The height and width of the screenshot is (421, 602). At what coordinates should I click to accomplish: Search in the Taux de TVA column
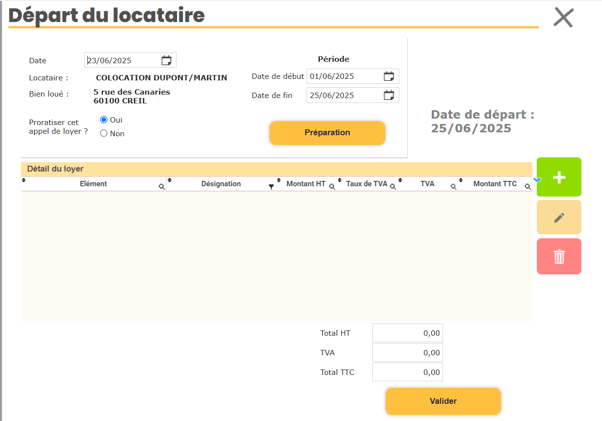pyautogui.click(x=393, y=187)
